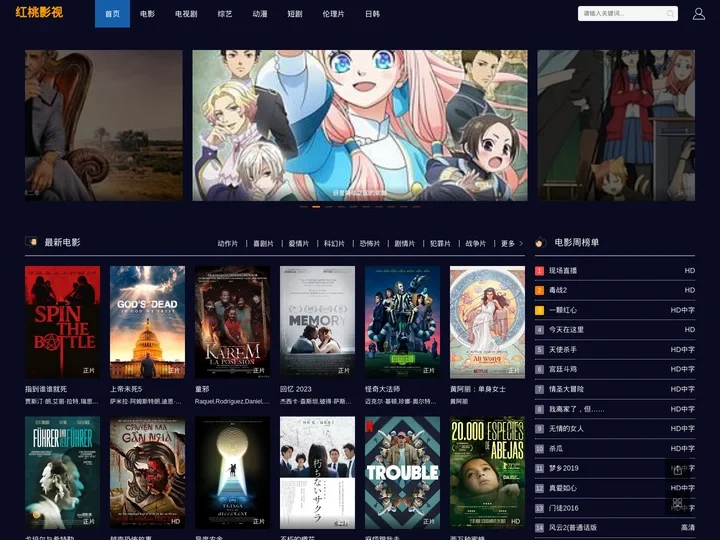Open 现场直播 in weekly chart

[x=563, y=270]
